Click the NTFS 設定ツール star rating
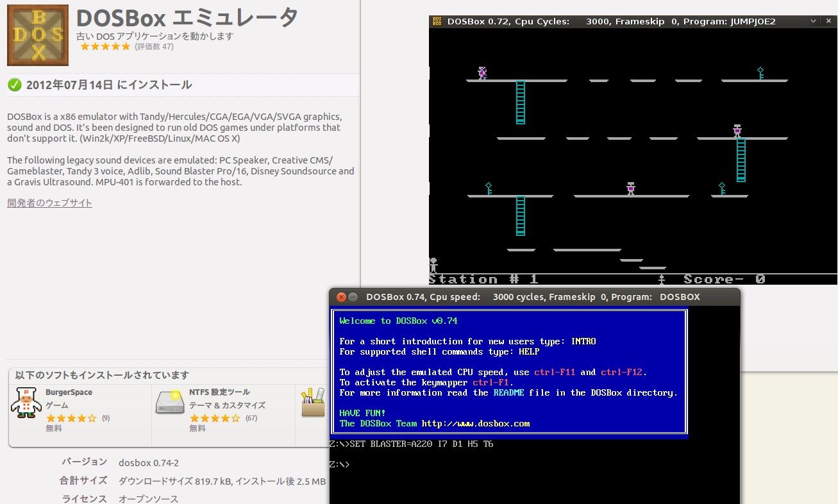The height and width of the screenshot is (504, 838). pos(215,418)
